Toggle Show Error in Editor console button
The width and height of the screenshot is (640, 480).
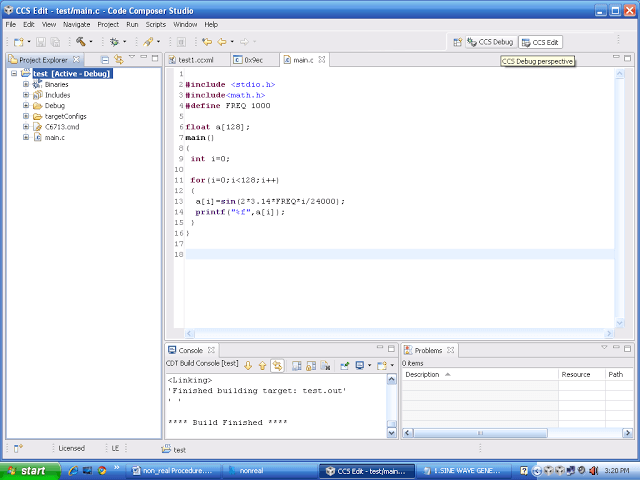277,366
